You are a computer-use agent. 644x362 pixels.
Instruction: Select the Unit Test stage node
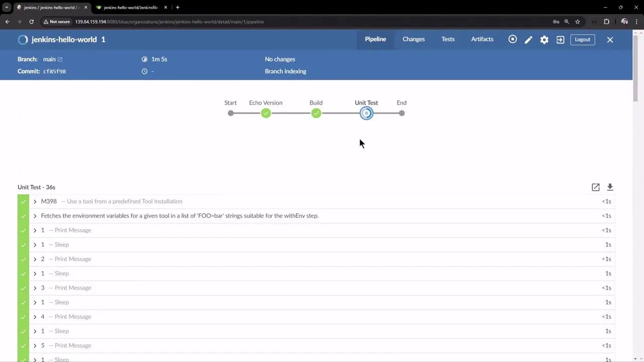pyautogui.click(x=366, y=113)
